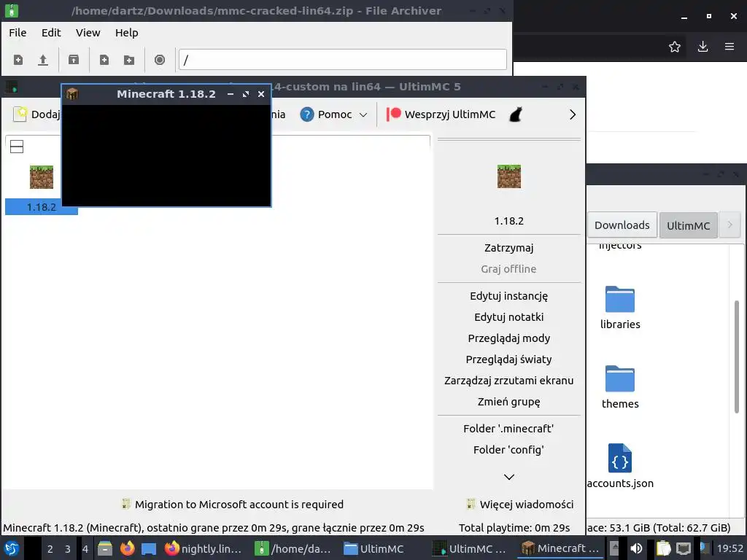Click the Minecraft 1.18.2 window chest icon
Image resolution: width=747 pixels, height=560 pixels.
tap(72, 94)
